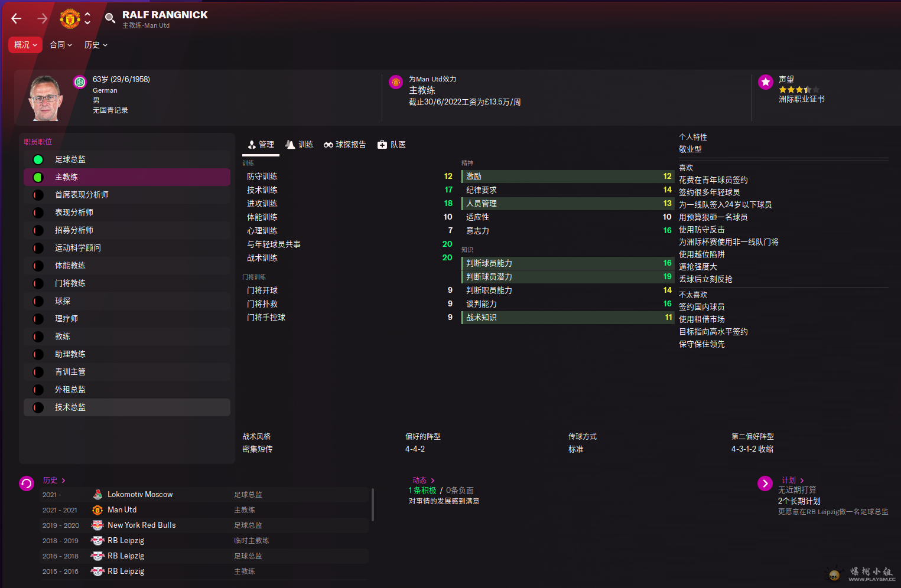
Task: Select the 招募分析师 role
Action: [127, 230]
